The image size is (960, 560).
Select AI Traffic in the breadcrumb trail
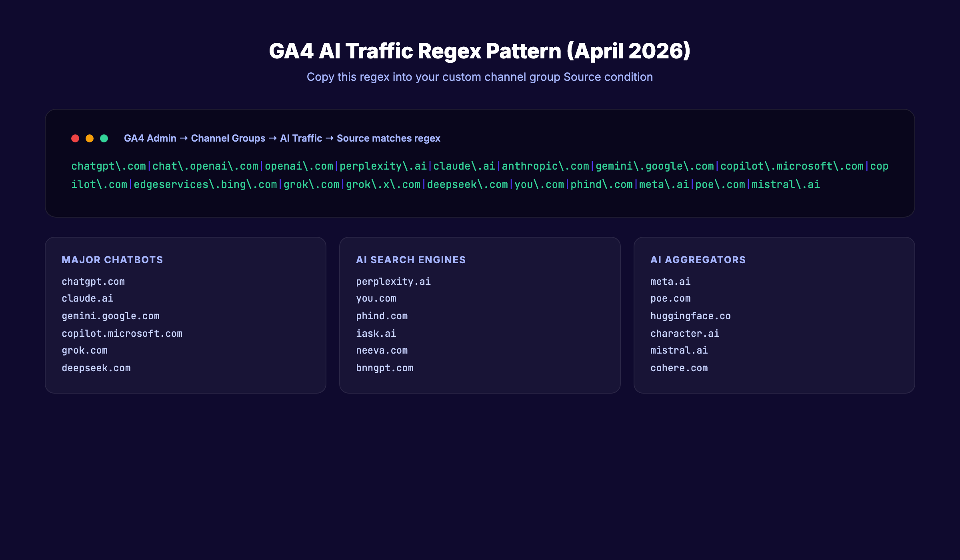tap(300, 138)
